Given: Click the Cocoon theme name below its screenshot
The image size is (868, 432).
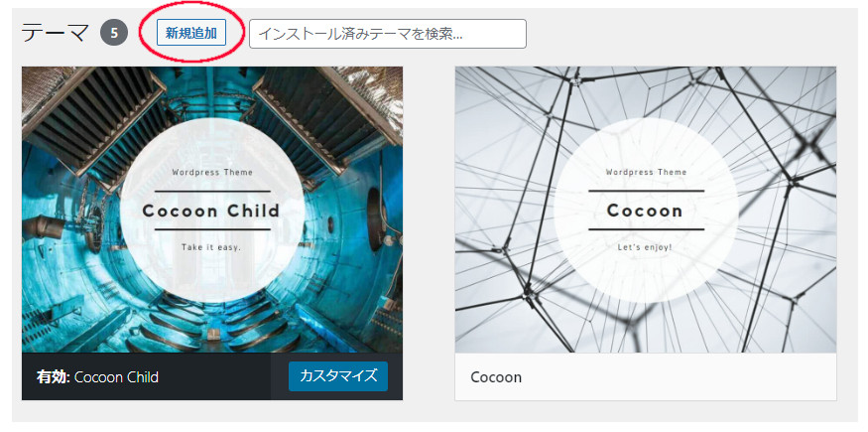Looking at the screenshot, I should pos(496,377).
